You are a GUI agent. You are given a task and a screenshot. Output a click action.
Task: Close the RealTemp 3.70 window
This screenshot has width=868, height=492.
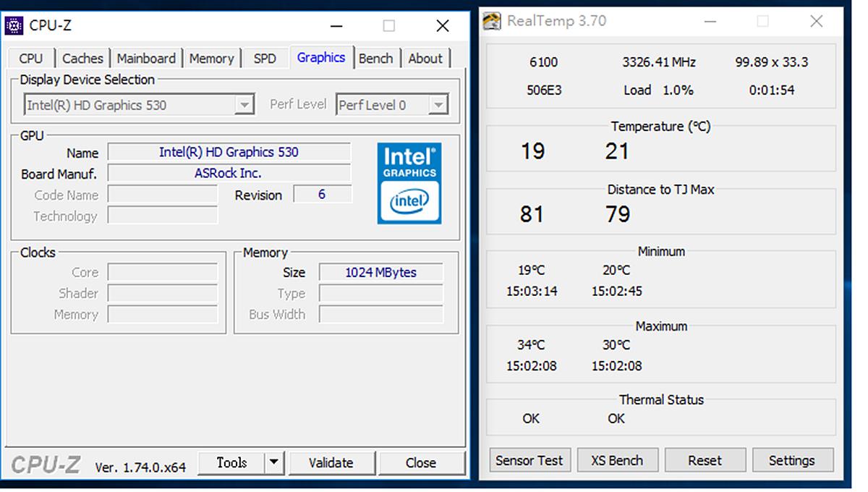point(817,21)
